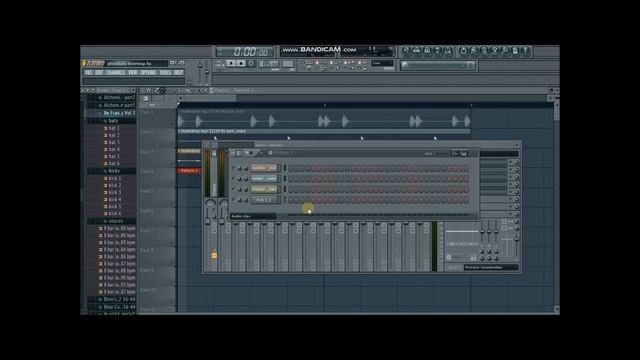Click the kick channel volume knob

[246, 200]
